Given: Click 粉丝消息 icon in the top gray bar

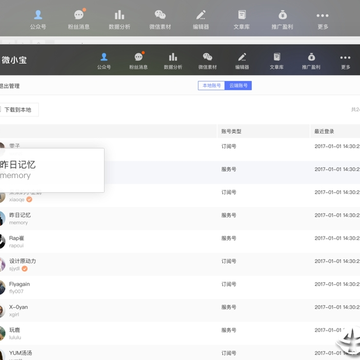Looking at the screenshot, I should pos(79,15).
